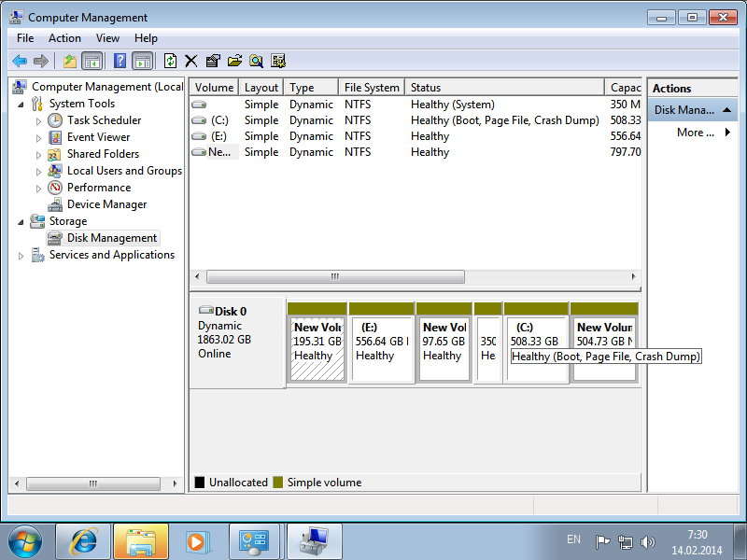Click the volume list horizontal scrollbar

(x=335, y=276)
